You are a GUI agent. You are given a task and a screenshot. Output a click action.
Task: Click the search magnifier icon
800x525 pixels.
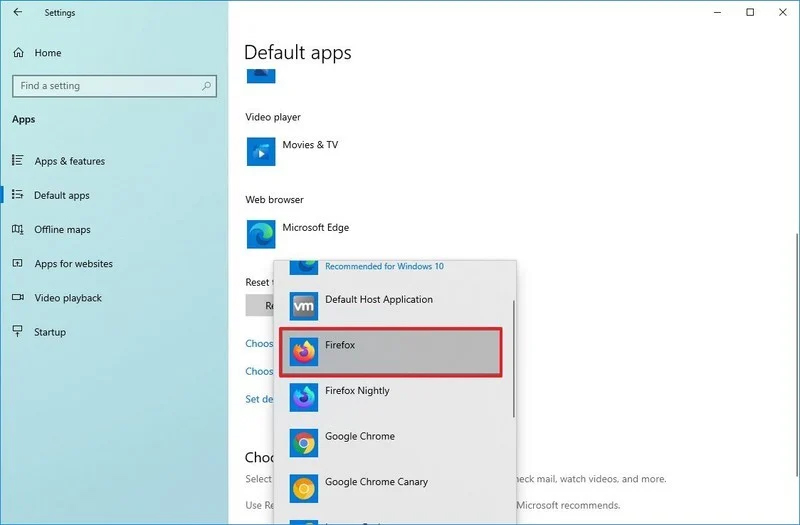click(206, 86)
